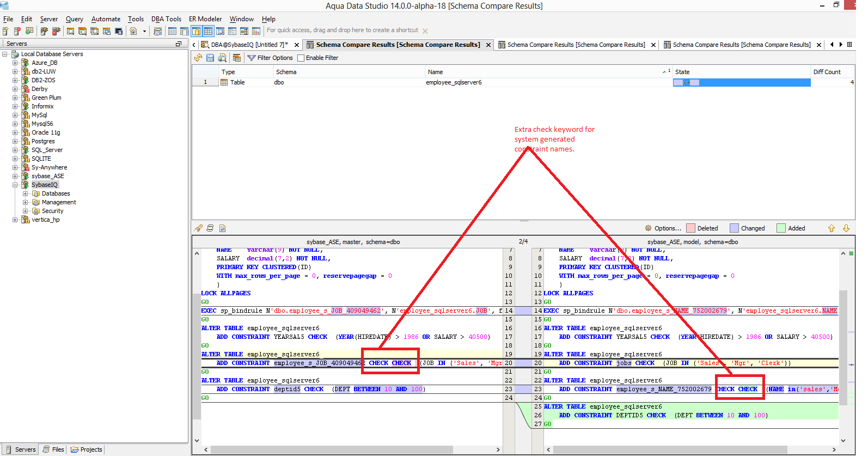868x456 pixels.
Task: Expand the Azure_DB server node
Action: click(x=15, y=63)
